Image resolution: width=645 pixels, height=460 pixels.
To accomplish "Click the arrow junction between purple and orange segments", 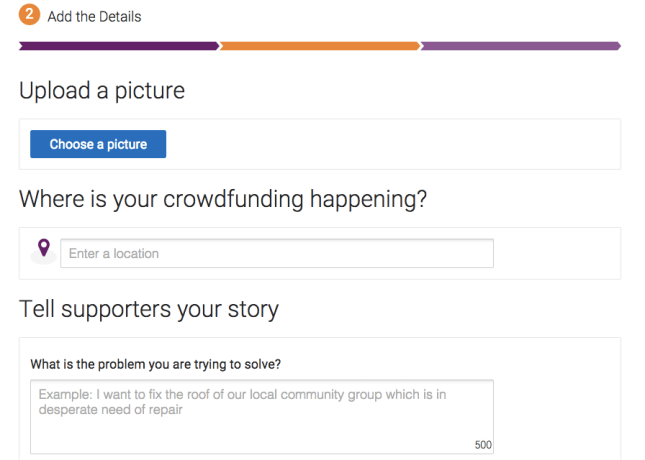I will 219,45.
